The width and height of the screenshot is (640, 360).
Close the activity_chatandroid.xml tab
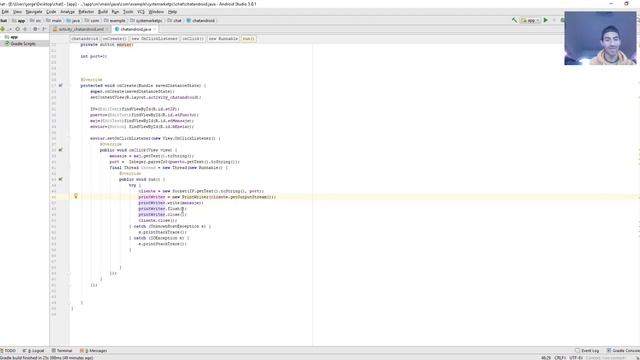coord(107,29)
